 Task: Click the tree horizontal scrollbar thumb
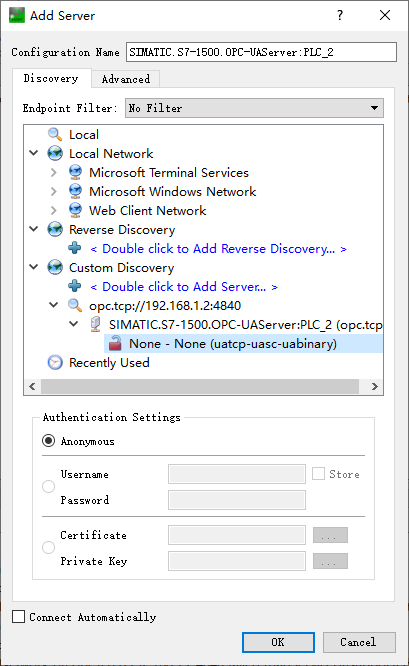coord(200,386)
